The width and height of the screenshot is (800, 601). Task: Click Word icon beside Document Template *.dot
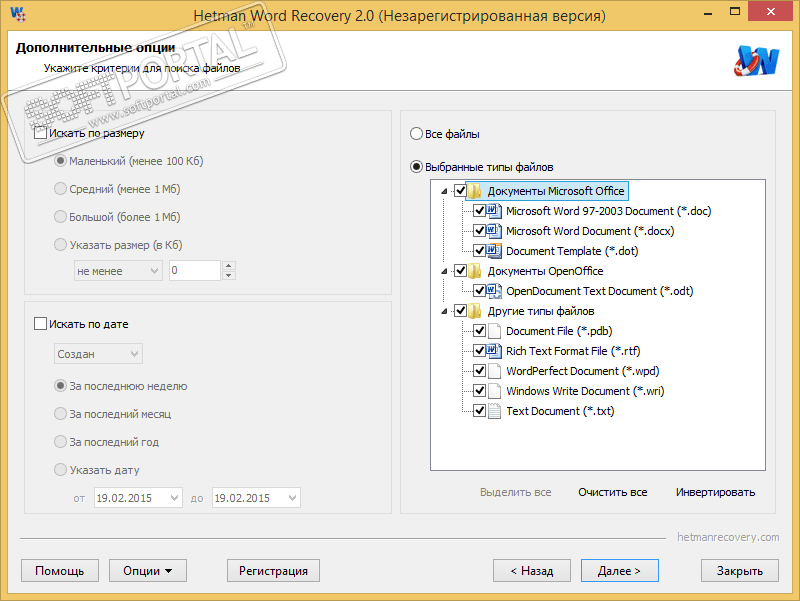[494, 251]
